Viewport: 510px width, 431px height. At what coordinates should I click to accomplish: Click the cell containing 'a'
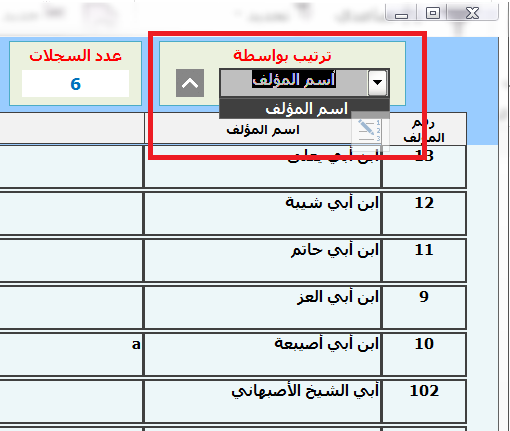pos(71,354)
